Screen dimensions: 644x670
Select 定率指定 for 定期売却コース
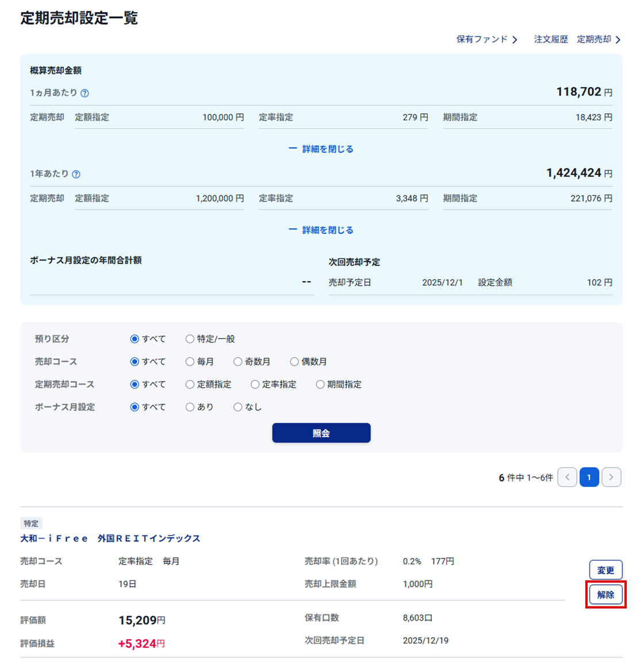(255, 384)
